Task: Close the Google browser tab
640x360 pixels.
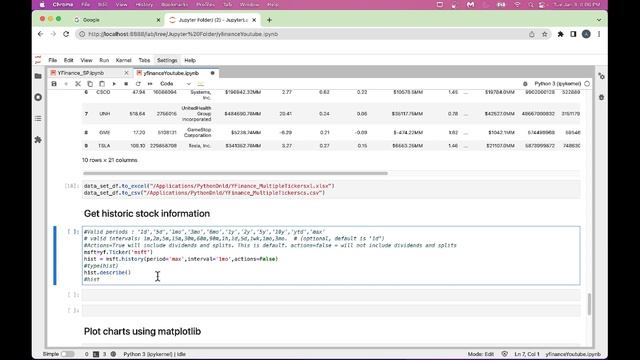Action: 158,20
